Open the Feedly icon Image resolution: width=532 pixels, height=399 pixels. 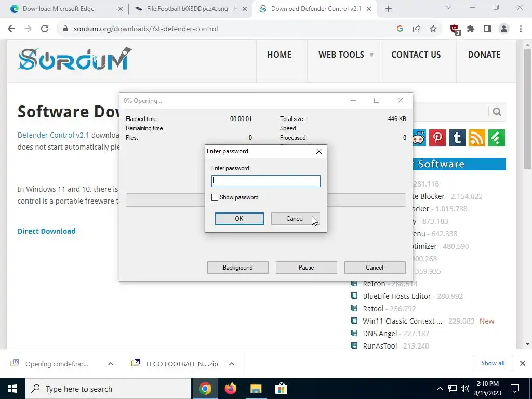pyautogui.click(x=497, y=138)
